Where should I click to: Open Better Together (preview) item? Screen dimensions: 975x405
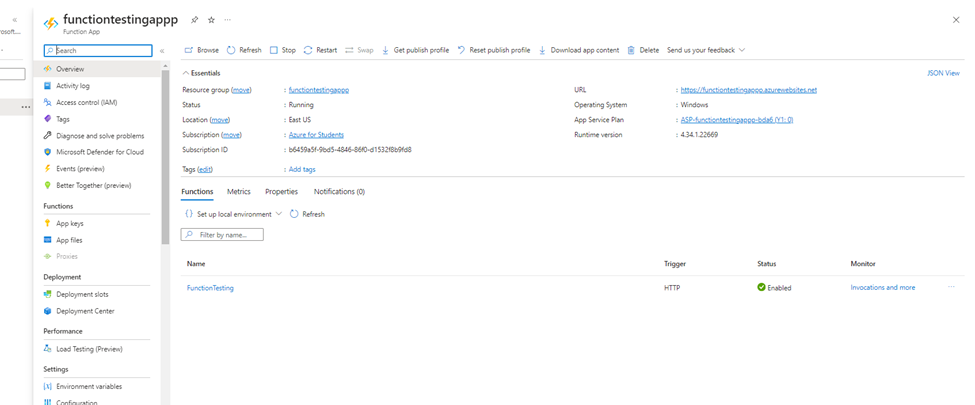93,185
